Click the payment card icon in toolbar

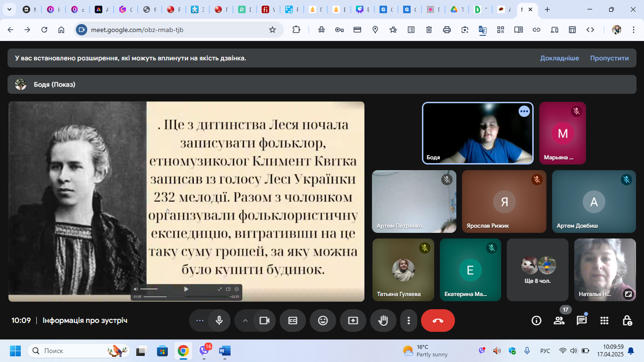357,30
